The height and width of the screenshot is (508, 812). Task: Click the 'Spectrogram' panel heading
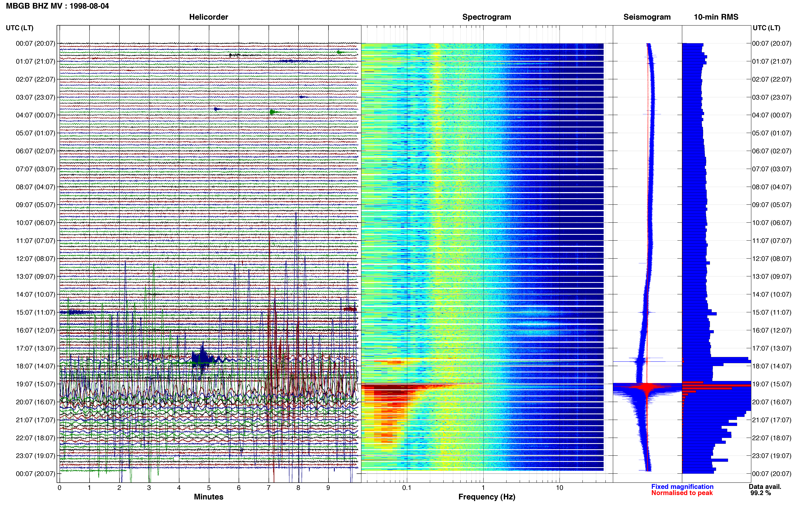click(487, 17)
